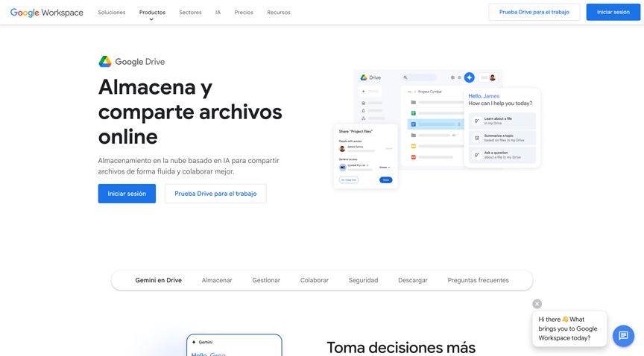
Task: Click hero Prueba Drive para el trabajo button
Action: [x=215, y=194]
